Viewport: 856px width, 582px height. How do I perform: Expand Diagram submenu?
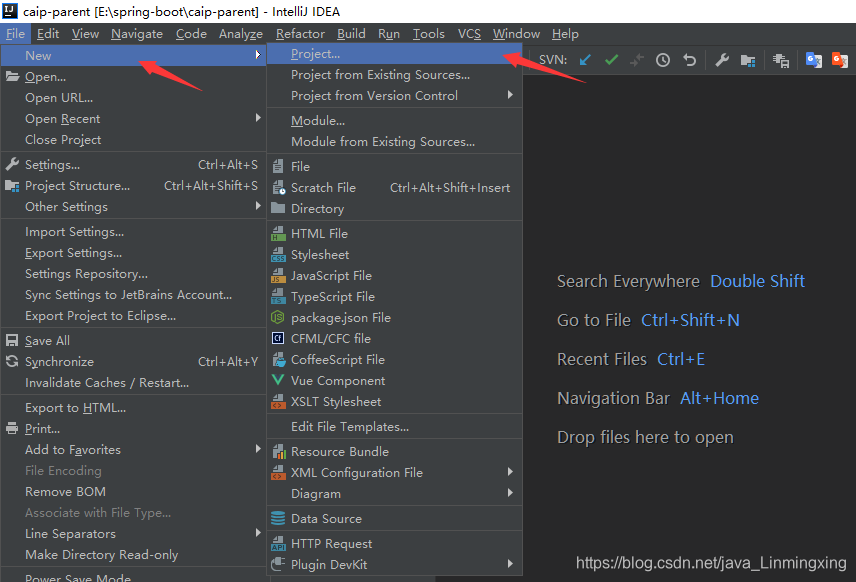[x=395, y=494]
